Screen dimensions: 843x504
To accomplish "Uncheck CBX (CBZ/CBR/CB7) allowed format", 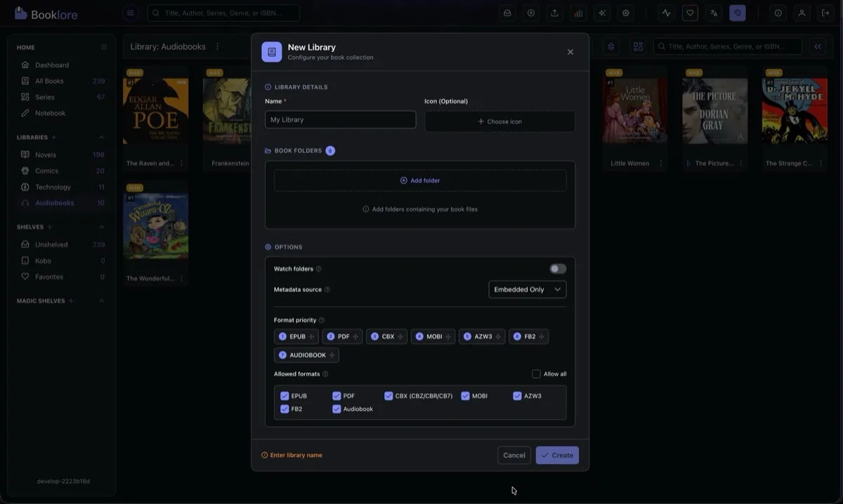I will tap(388, 396).
